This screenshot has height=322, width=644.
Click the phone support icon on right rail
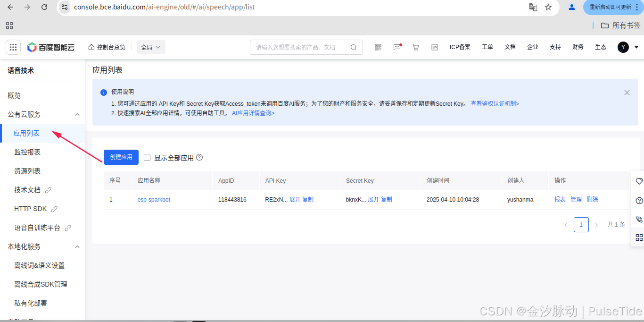coord(639,220)
